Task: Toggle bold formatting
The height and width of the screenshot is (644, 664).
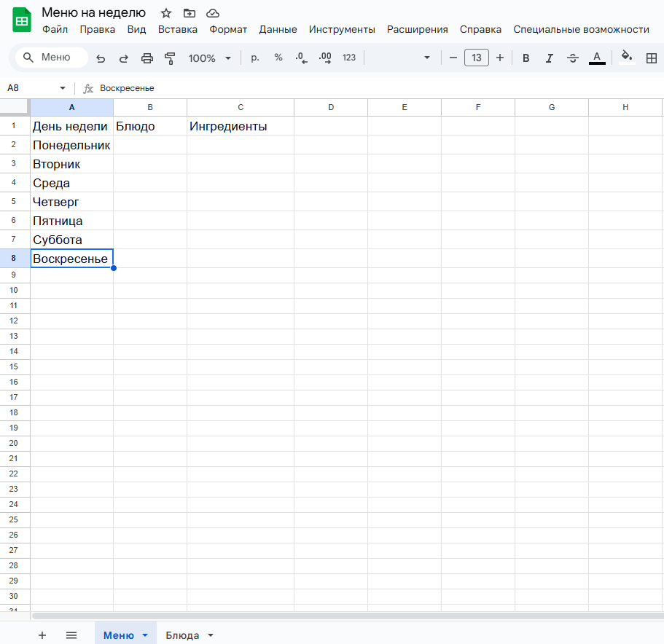Action: click(x=526, y=58)
